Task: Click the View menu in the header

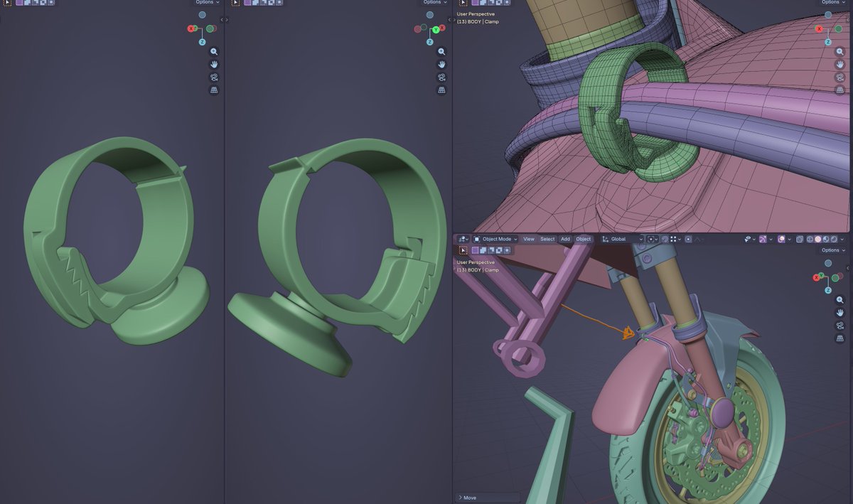Action: 529,239
